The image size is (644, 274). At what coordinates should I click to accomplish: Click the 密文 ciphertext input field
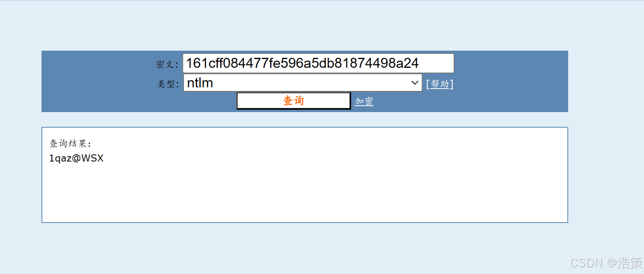[318, 63]
